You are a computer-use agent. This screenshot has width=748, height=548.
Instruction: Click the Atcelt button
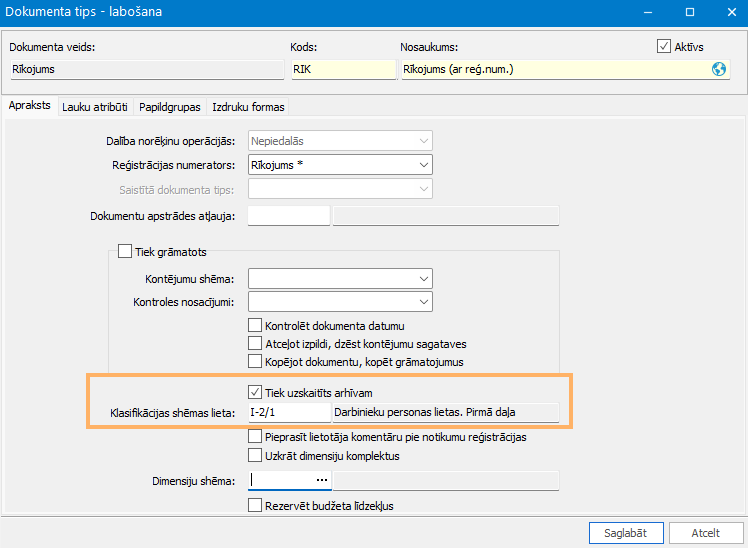coord(706,533)
